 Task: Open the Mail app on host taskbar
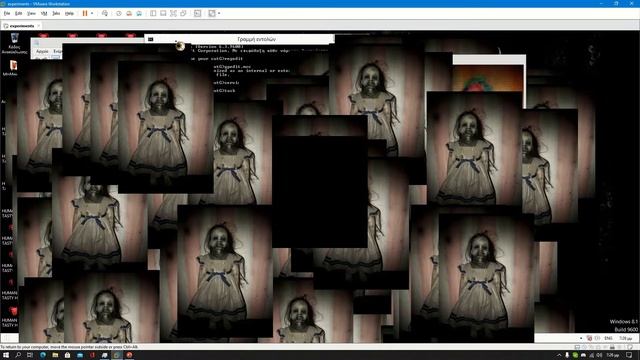[80, 355]
